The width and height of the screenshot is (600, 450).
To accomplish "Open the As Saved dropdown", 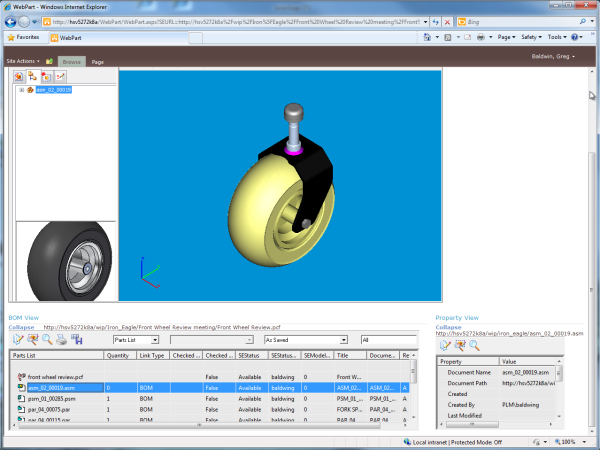I will [343, 340].
